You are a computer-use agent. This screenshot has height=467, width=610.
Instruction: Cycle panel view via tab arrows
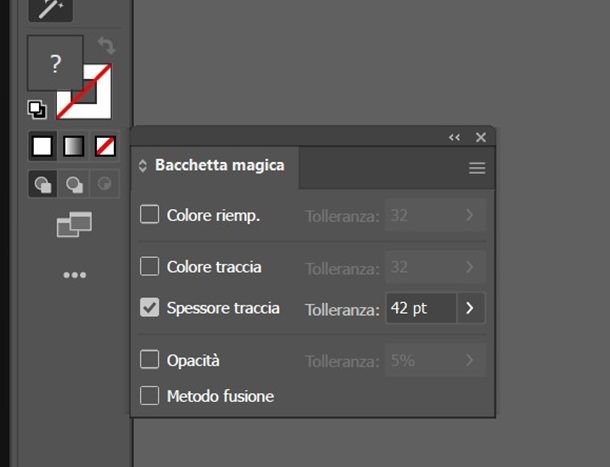(x=142, y=166)
